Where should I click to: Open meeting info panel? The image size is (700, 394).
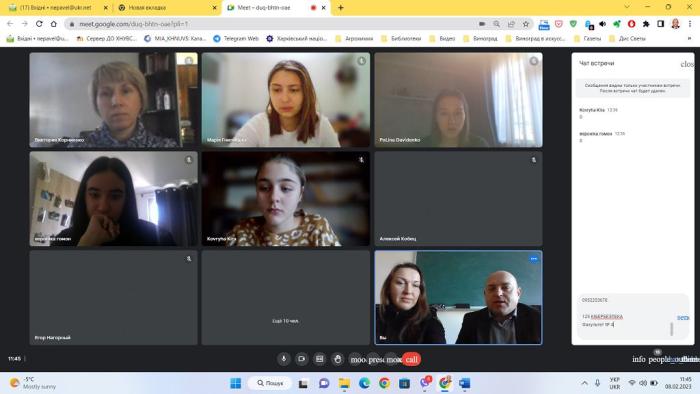click(639, 359)
